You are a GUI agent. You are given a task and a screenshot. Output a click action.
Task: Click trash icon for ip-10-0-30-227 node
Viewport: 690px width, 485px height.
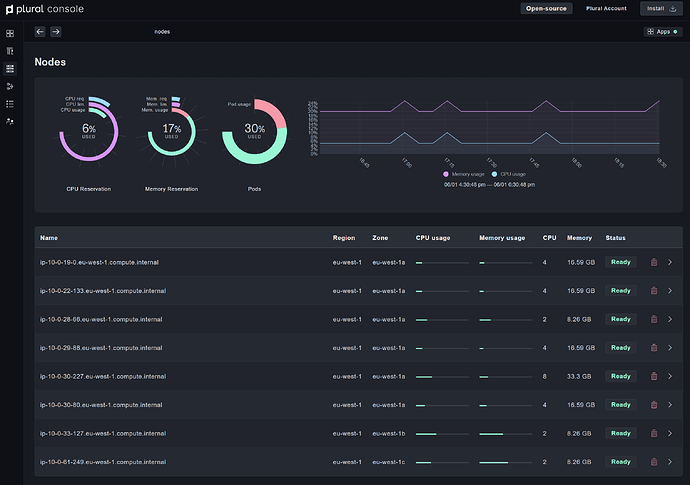point(654,376)
